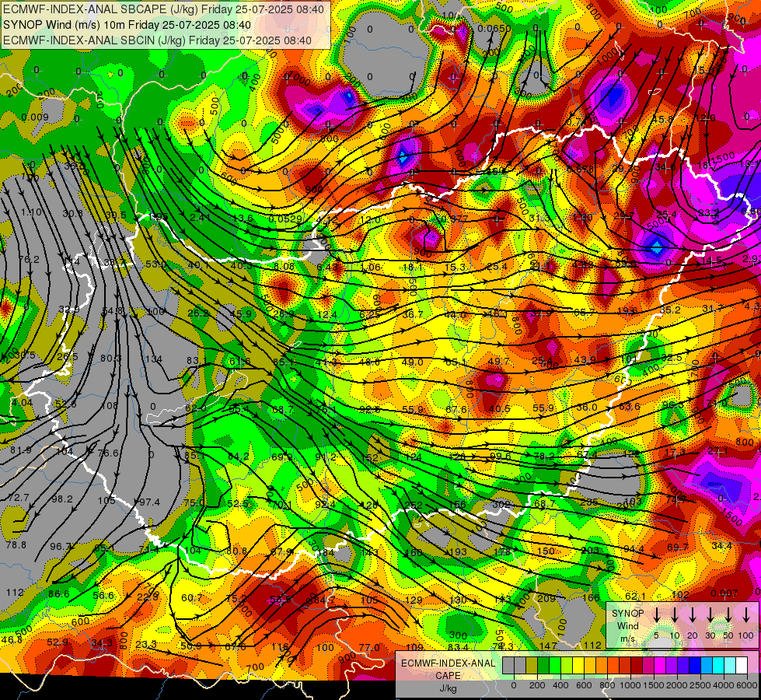Click the 6000 tick label on the CAPE legend scale
The image size is (761, 700).
click(x=747, y=685)
